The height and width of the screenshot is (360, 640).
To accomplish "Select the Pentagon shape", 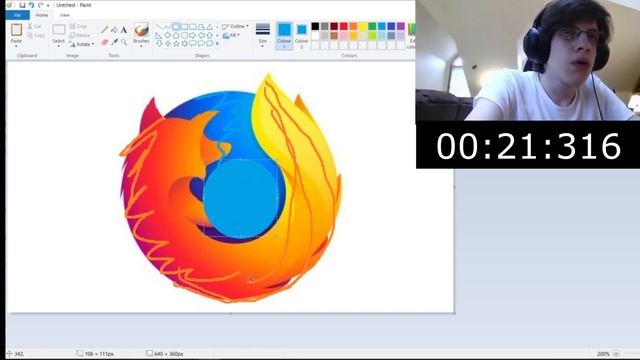I will click(176, 36).
